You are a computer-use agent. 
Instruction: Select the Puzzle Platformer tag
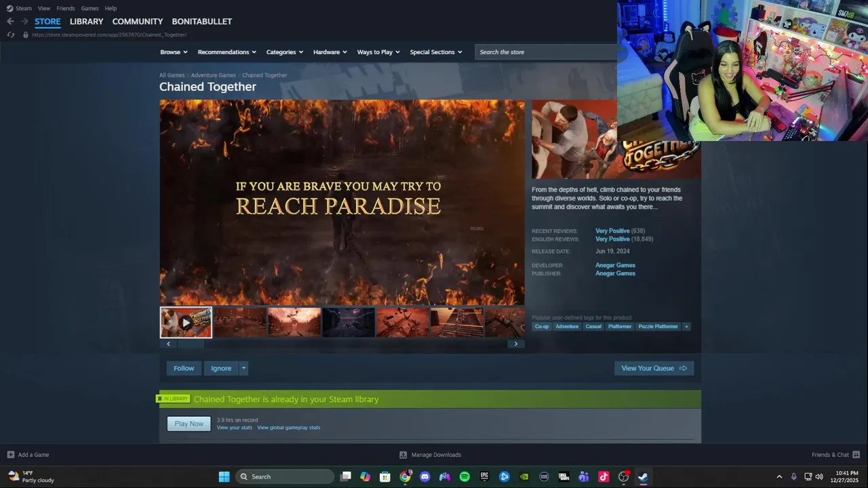[658, 327]
